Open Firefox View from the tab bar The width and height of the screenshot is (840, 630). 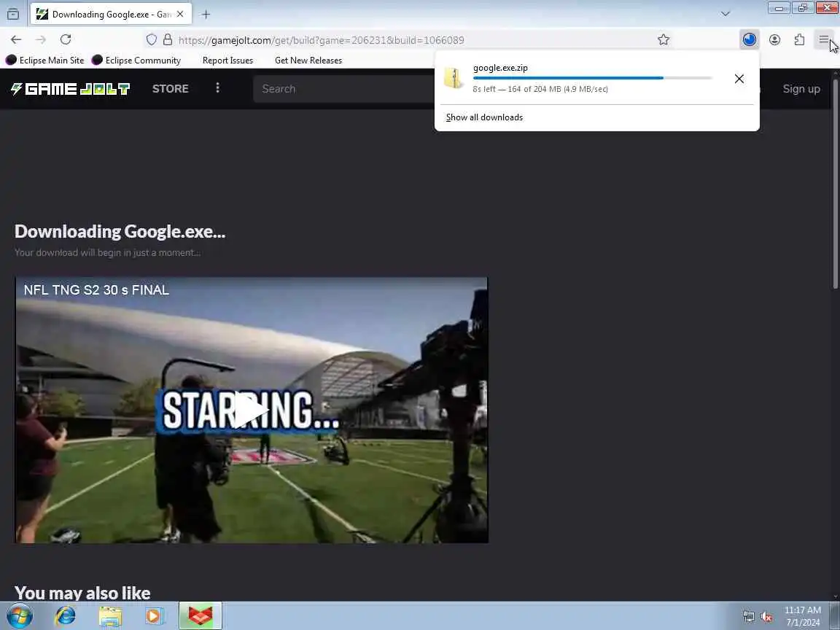pos(13,15)
